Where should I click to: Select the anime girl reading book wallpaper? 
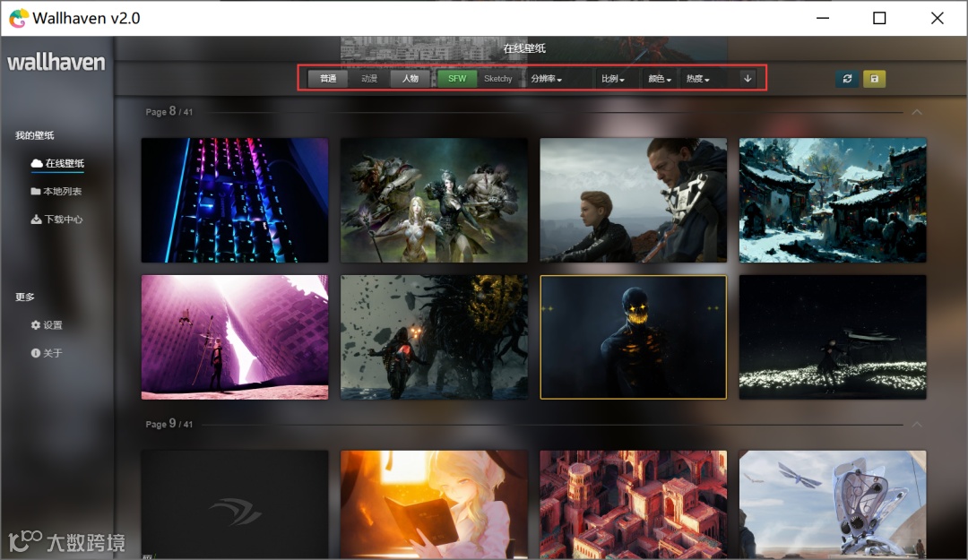click(x=434, y=504)
